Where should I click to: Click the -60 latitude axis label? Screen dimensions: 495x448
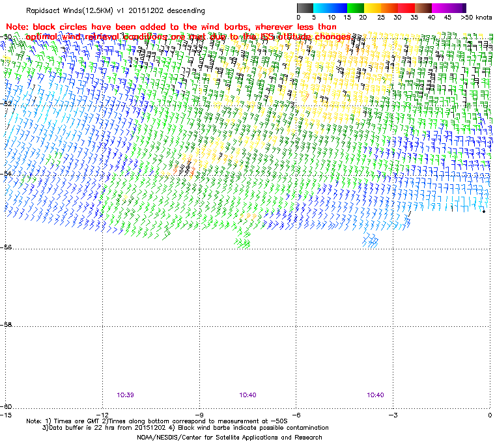point(6,406)
